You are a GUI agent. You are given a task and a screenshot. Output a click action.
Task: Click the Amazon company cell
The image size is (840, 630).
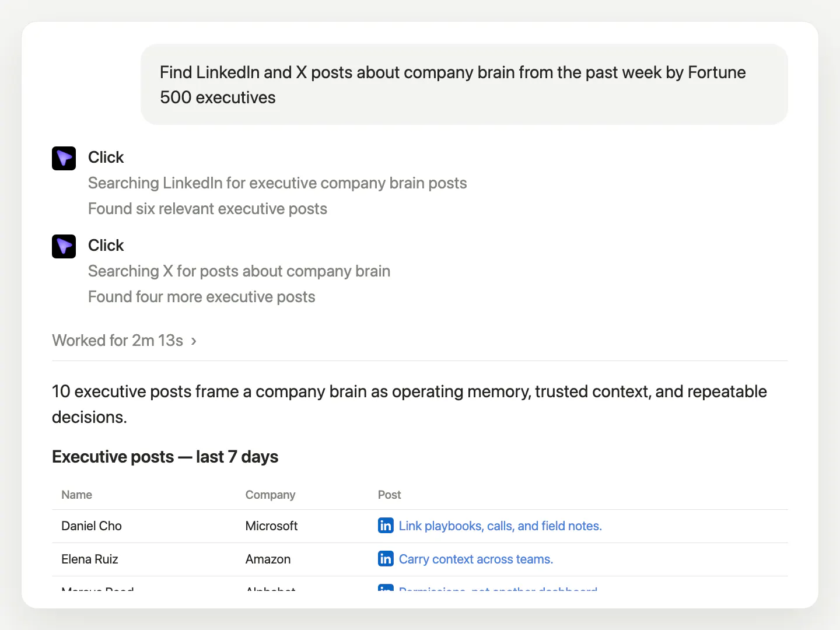(x=268, y=559)
